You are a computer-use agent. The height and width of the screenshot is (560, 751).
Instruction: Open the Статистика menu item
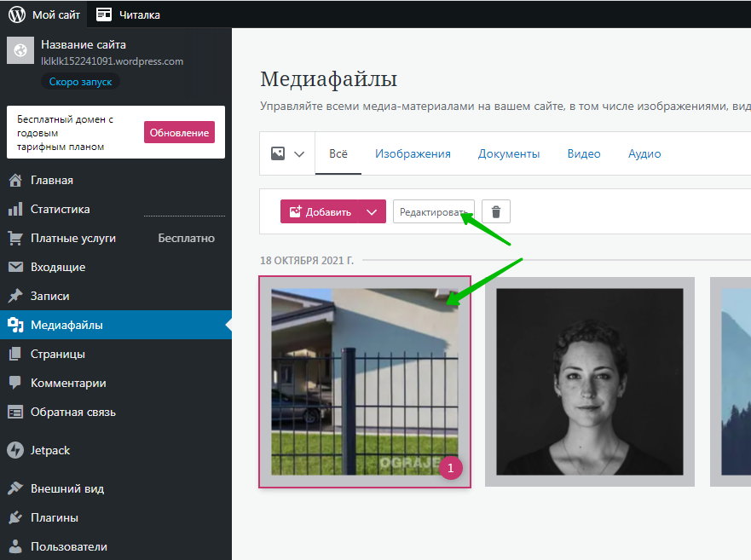(x=116, y=209)
